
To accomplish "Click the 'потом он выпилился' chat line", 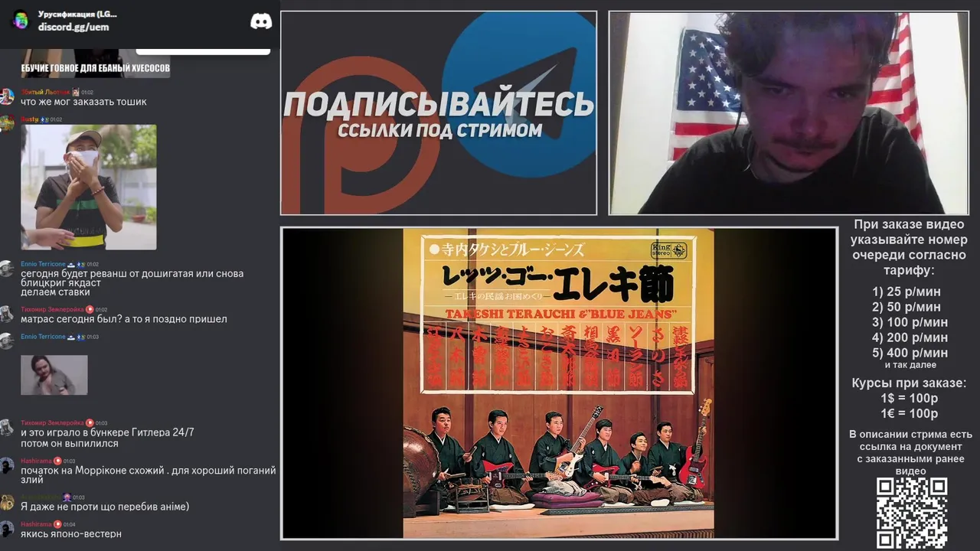I will [70, 443].
